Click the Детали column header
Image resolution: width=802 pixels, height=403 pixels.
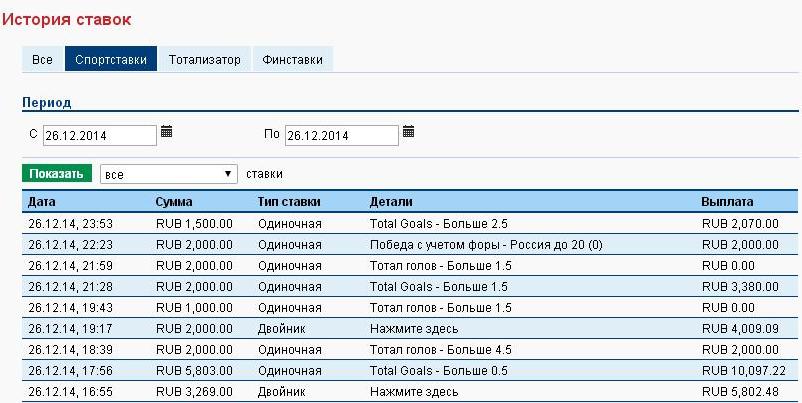click(391, 201)
